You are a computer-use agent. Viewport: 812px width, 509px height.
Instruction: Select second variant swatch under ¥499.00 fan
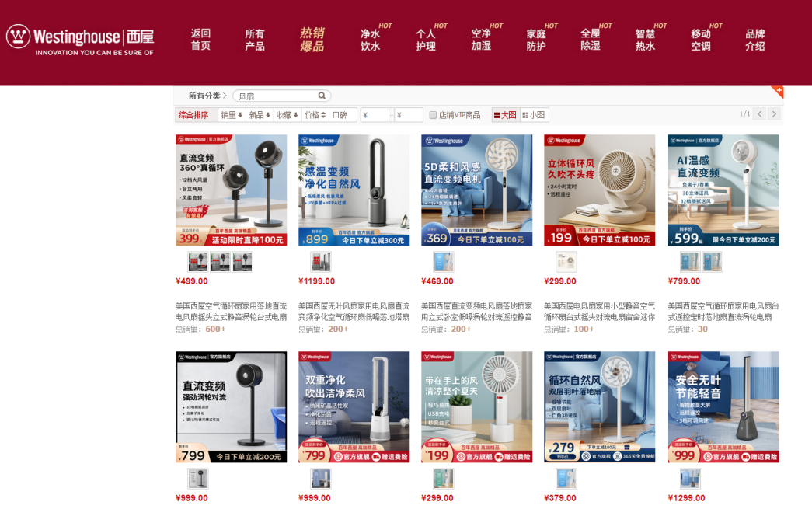coord(220,262)
